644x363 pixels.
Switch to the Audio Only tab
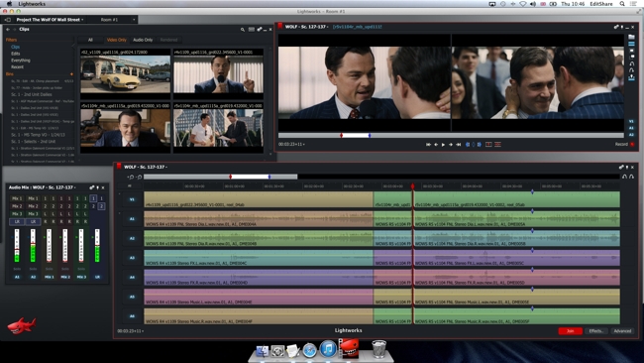[143, 40]
